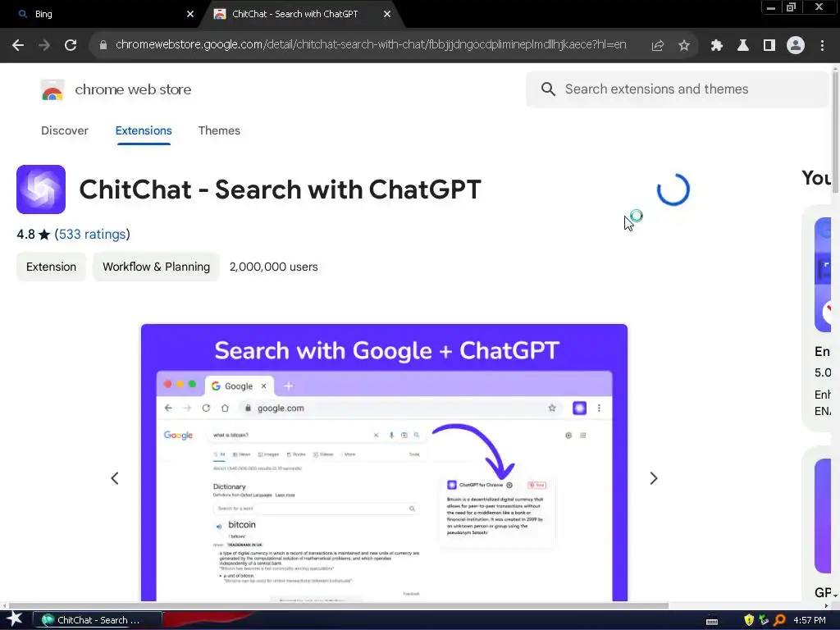
Task: Click the keyboard tray icon
Action: click(712, 621)
